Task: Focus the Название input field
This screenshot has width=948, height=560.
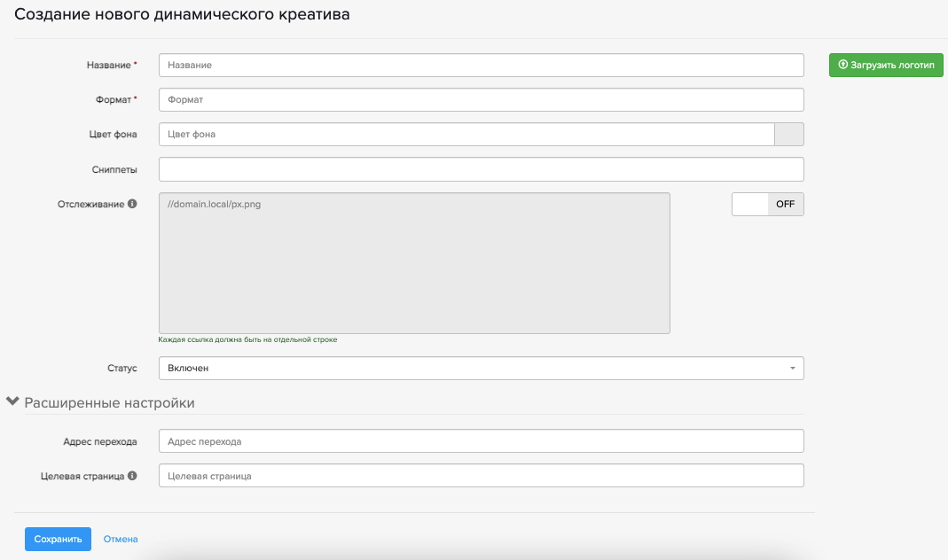Action: coord(481,66)
